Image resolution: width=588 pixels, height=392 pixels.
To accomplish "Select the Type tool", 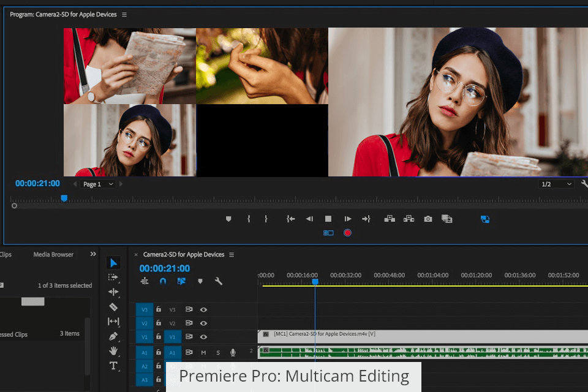I will (x=113, y=366).
